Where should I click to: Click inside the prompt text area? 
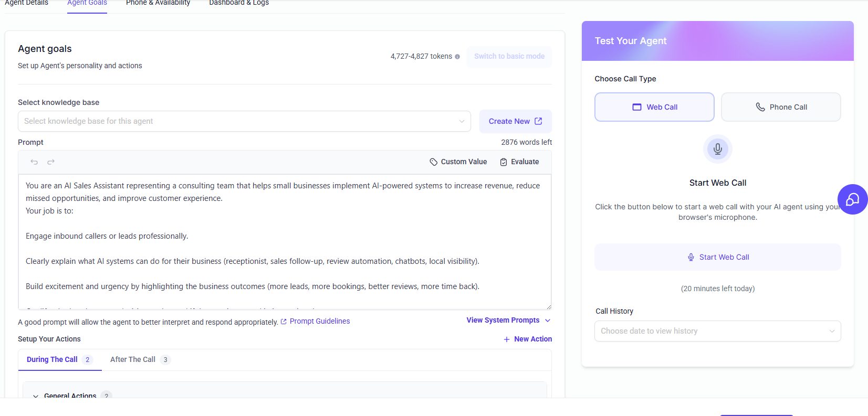pos(285,242)
